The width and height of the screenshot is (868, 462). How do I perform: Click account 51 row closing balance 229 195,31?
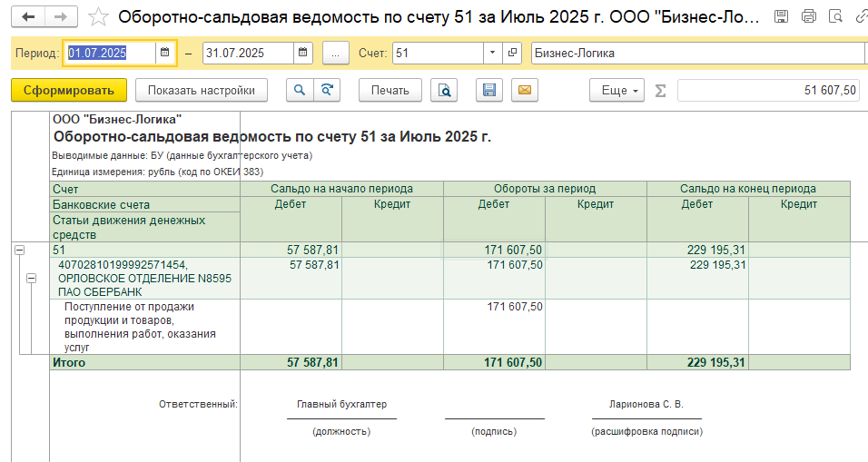pyautogui.click(x=697, y=251)
